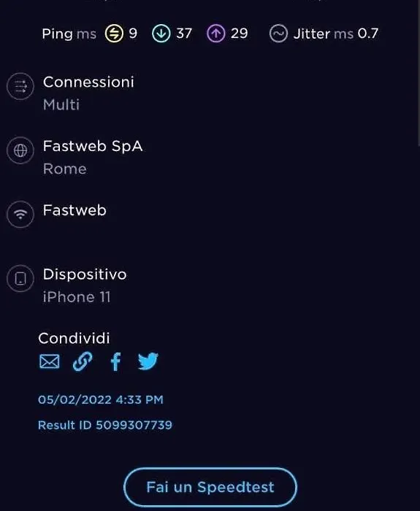
Task: Click the jitter wave icon
Action: [x=278, y=34]
